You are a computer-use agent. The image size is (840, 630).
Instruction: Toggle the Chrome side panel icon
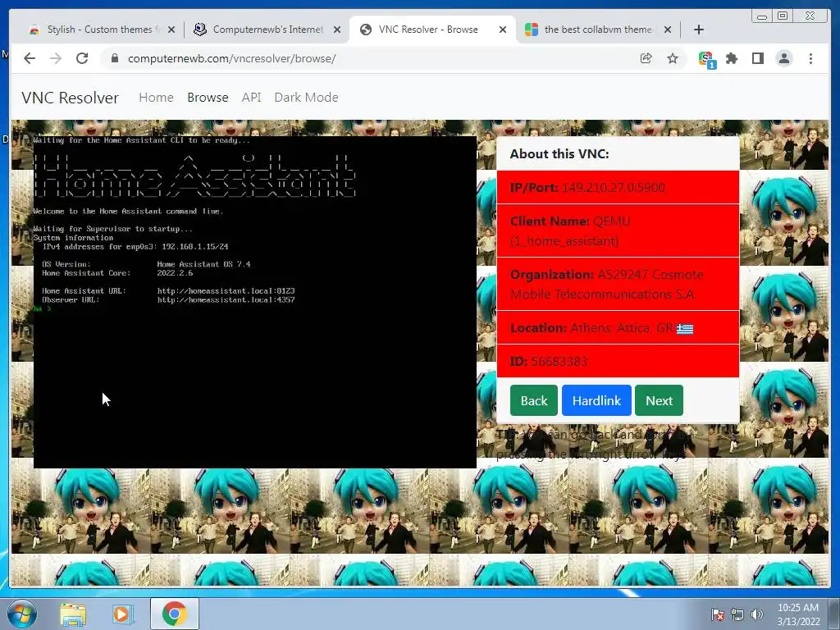click(757, 58)
